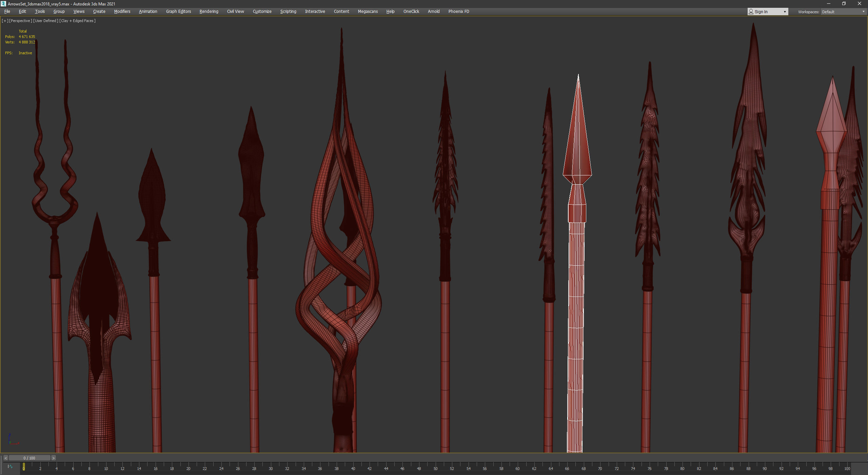Open the Rendering menu
The image size is (868, 475).
[x=209, y=12]
